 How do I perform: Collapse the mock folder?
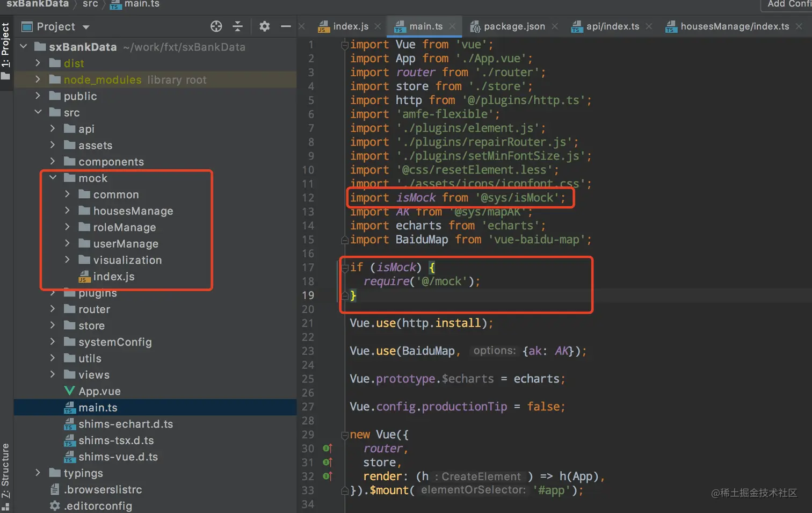[52, 178]
